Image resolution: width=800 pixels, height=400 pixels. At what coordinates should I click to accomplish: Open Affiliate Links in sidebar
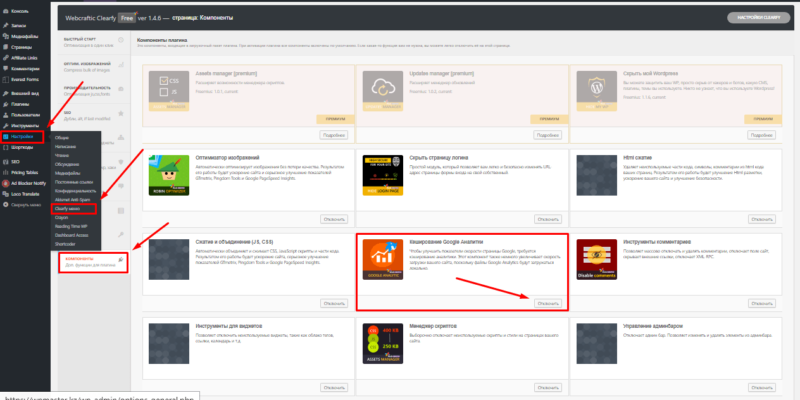[25, 58]
